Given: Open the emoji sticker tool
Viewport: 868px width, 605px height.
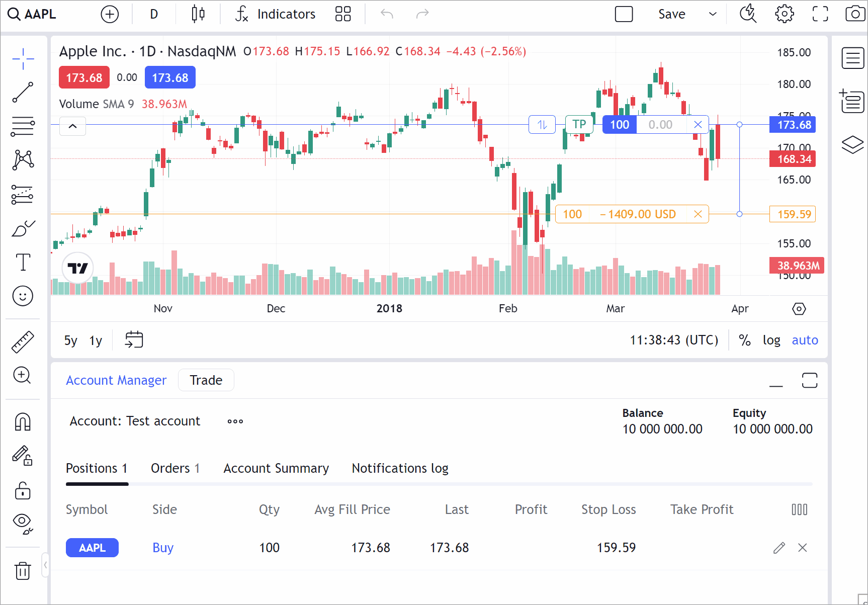Looking at the screenshot, I should (x=23, y=296).
